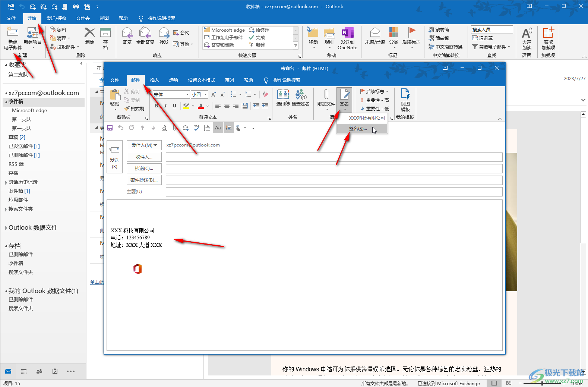Open the From (发件人) dropdown button
The width and height of the screenshot is (588, 387).
coord(144,145)
